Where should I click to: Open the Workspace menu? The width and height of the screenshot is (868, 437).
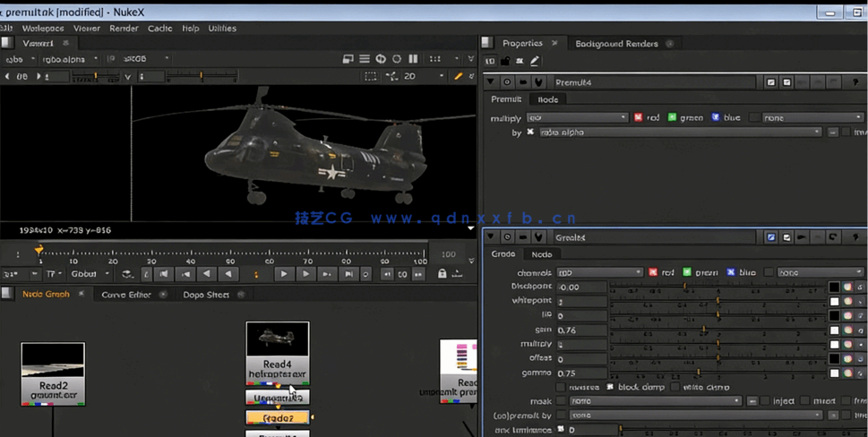click(43, 29)
